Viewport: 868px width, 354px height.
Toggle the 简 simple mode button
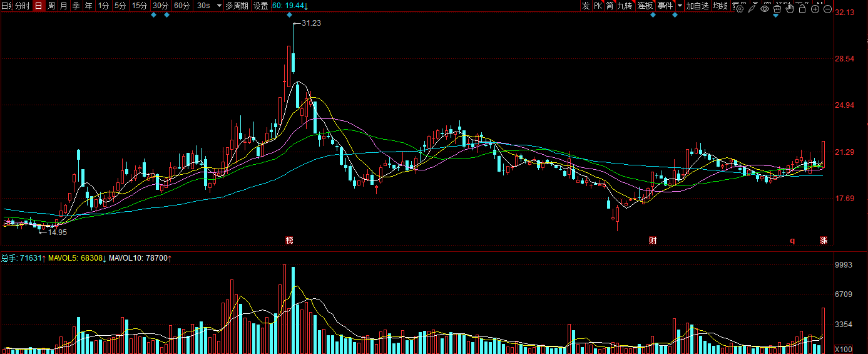(610, 6)
